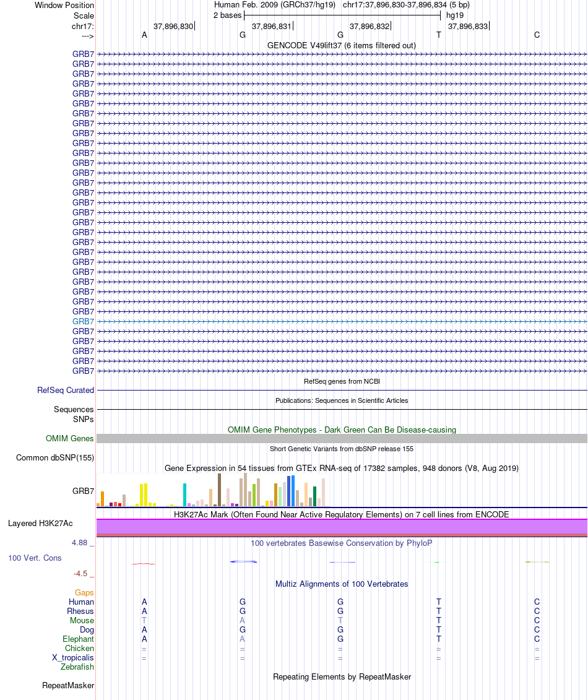The width and height of the screenshot is (588, 700).
Task: Click base C in the top reference sequence row
Action: pyautogui.click(x=537, y=35)
